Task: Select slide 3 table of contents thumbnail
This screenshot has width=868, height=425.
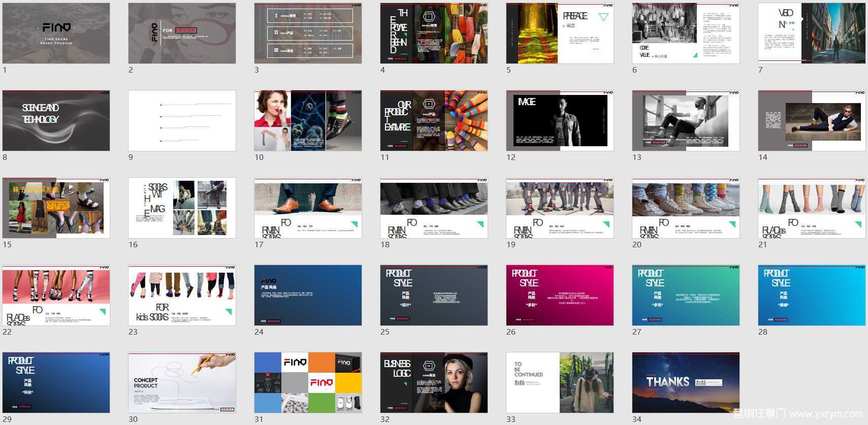Action: click(x=308, y=33)
